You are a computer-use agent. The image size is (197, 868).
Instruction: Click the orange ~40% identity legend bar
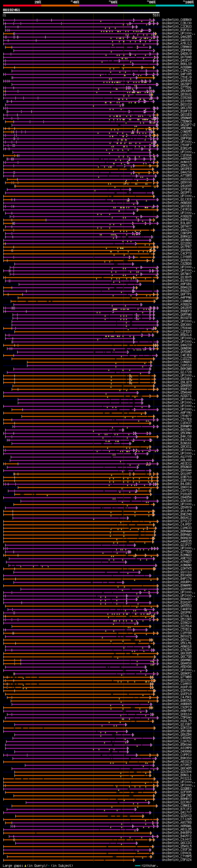[x=60, y=6]
